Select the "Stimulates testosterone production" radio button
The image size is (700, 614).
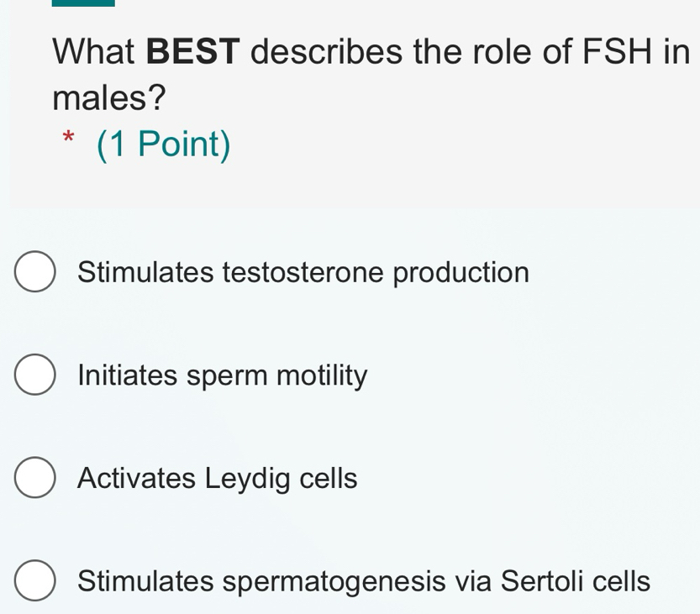coord(35,273)
